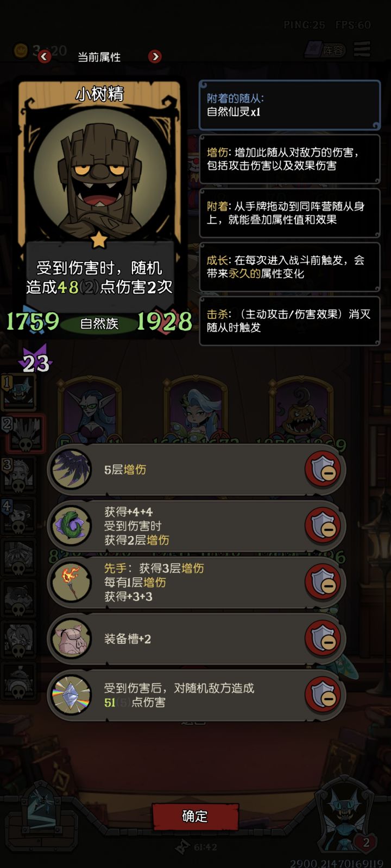The image size is (391, 868).
Task: Toggle shield remove on 5层增伤 item
Action: click(324, 469)
